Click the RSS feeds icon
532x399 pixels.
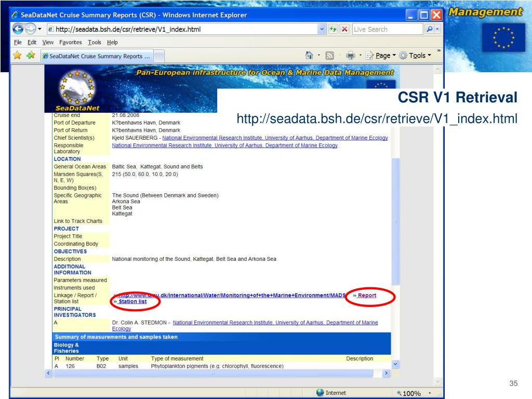point(329,55)
